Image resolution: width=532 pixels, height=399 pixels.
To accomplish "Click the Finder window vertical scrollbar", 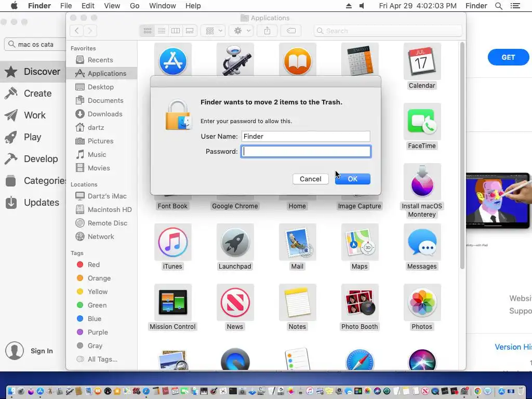I will click(x=462, y=155).
